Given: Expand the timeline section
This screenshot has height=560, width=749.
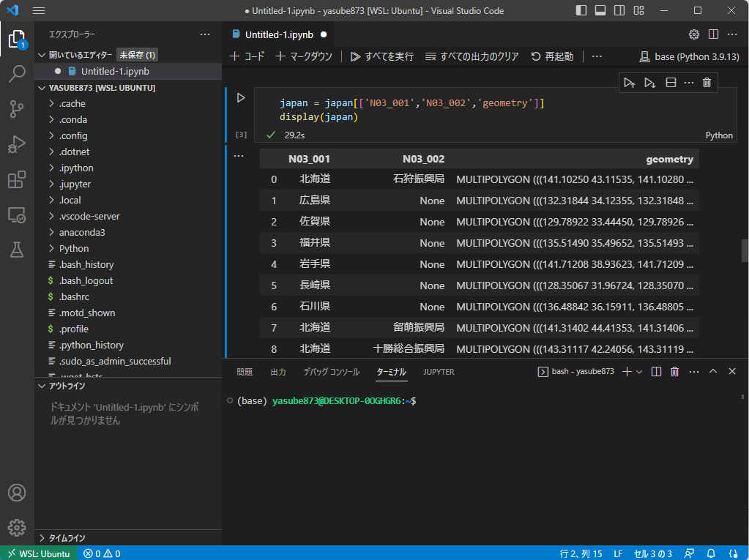Looking at the screenshot, I should coord(42,538).
